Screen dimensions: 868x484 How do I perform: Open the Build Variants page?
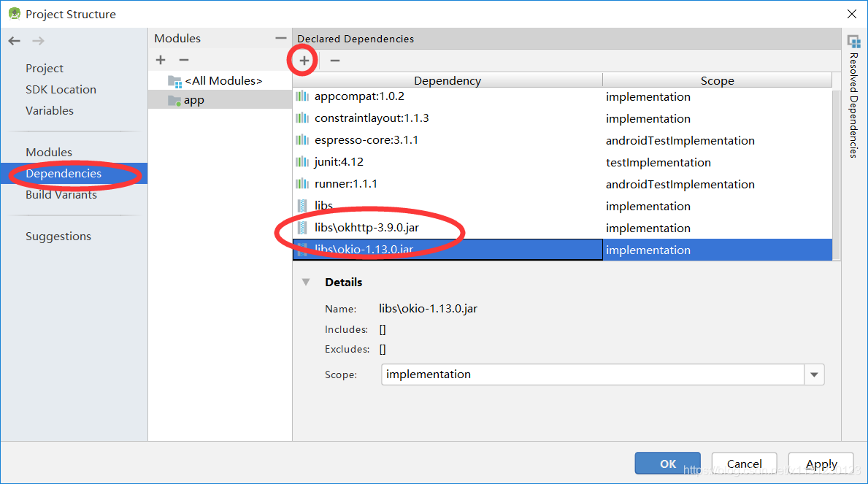61,194
